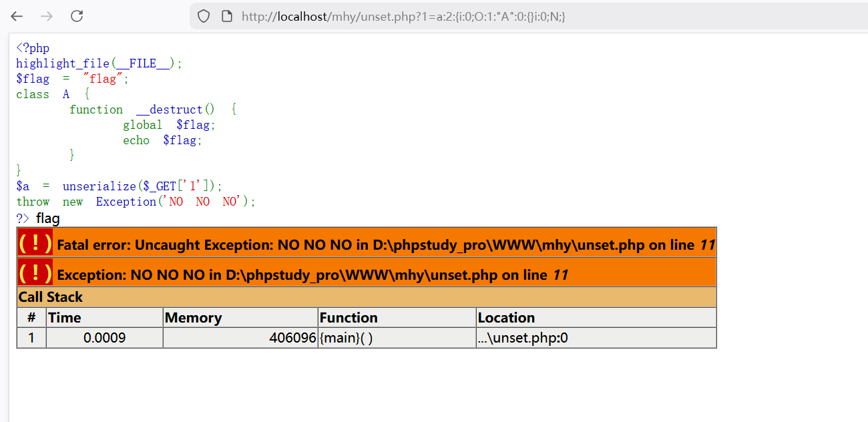Click the ...\unset.php:0 location cell
Screen dimensions: 868x422
coord(523,338)
